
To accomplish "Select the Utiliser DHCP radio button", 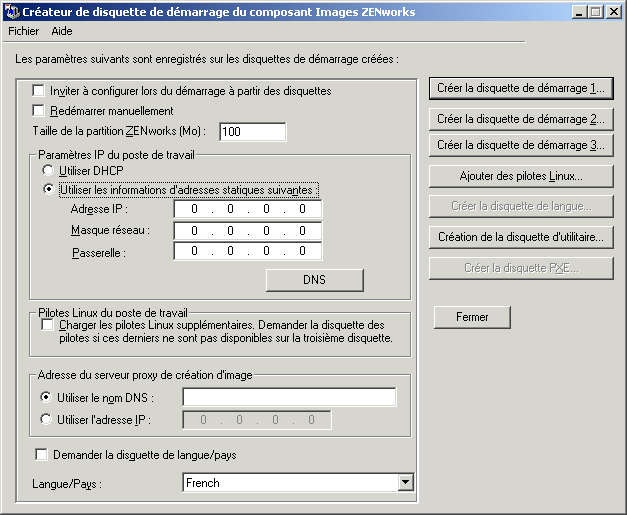I will [x=48, y=170].
